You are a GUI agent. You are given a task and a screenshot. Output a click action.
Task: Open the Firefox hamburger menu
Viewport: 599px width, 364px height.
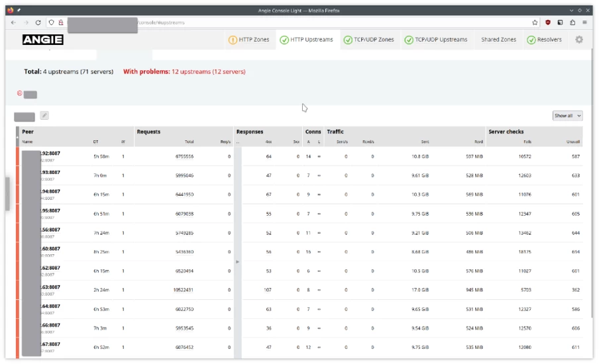point(584,23)
